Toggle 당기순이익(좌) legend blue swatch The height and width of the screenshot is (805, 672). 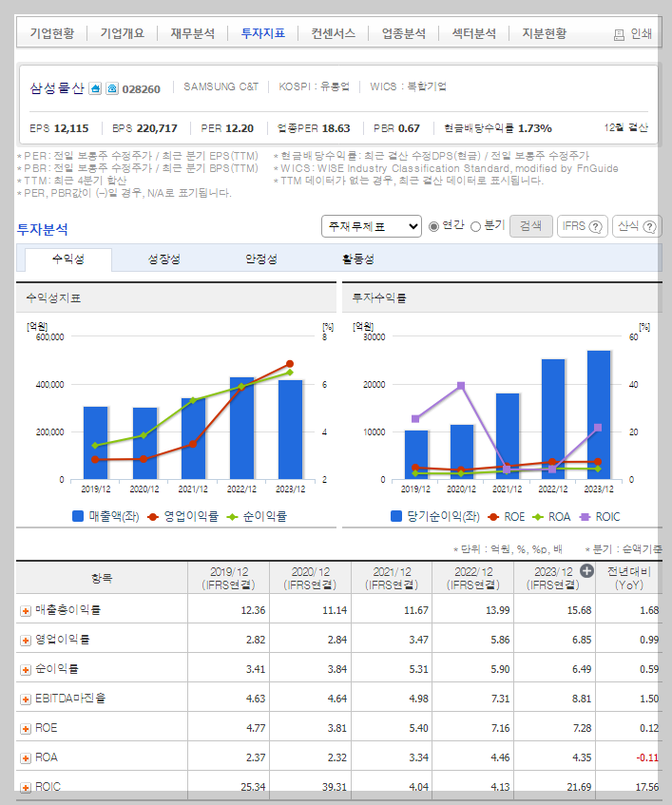(x=395, y=516)
